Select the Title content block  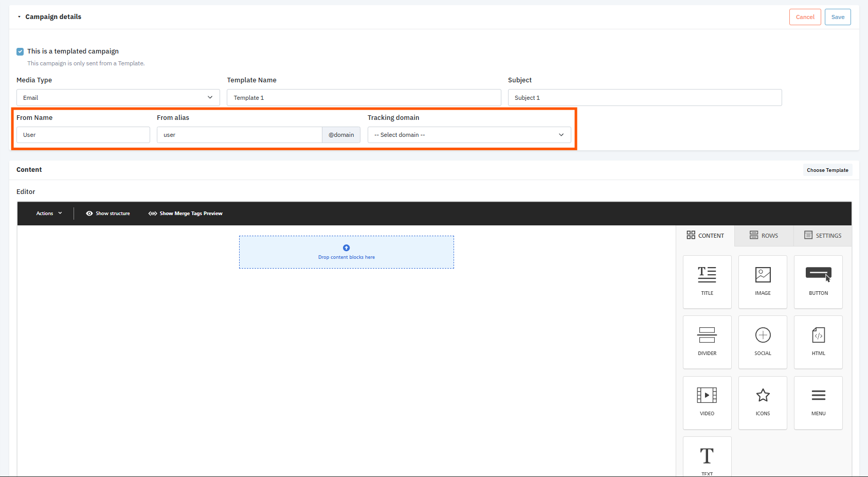tap(707, 281)
